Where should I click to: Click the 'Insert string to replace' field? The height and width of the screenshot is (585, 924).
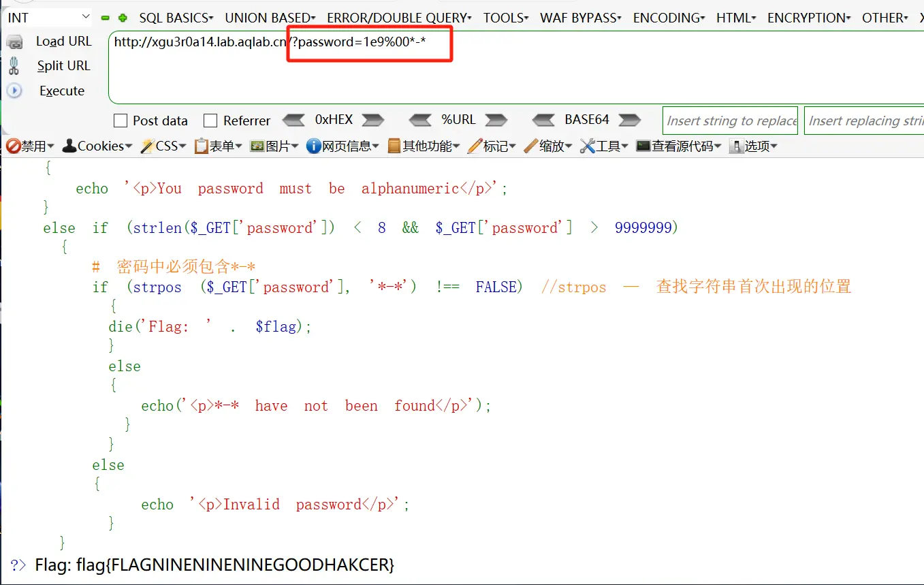730,121
